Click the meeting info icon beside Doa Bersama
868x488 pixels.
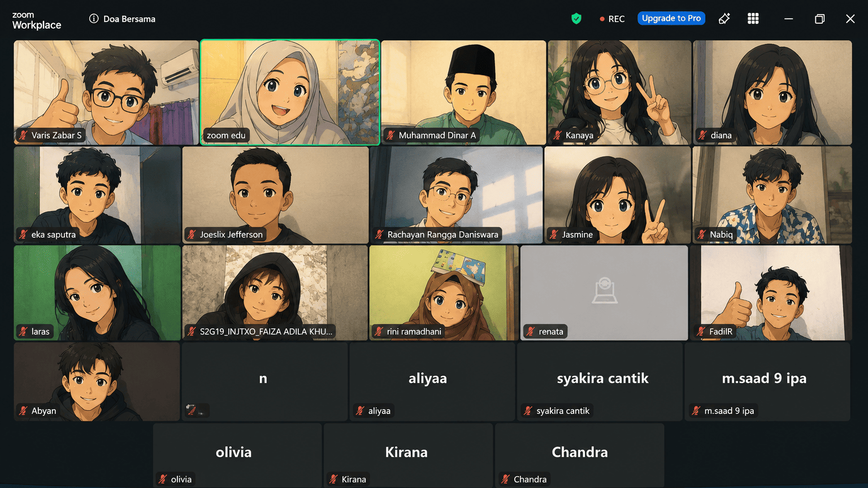point(94,19)
